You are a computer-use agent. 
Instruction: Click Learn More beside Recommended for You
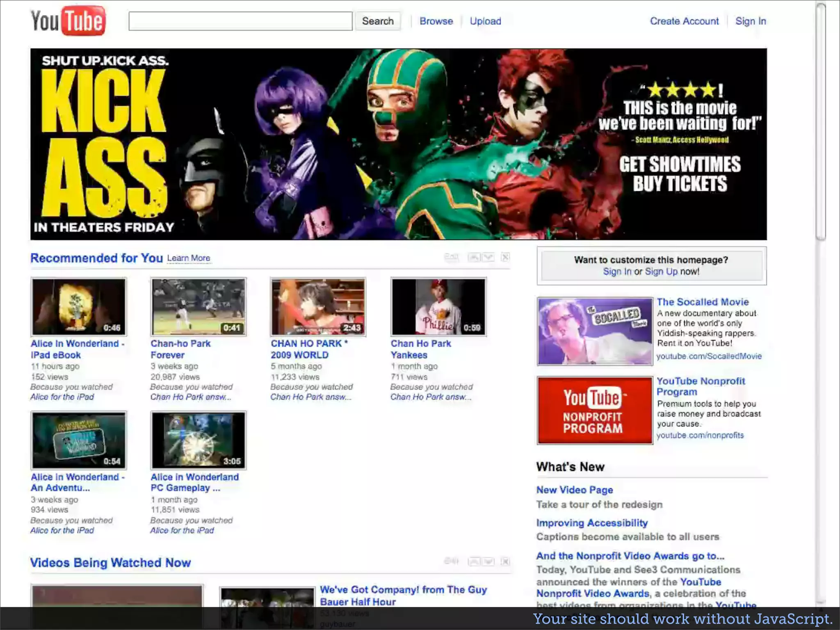[x=189, y=258]
